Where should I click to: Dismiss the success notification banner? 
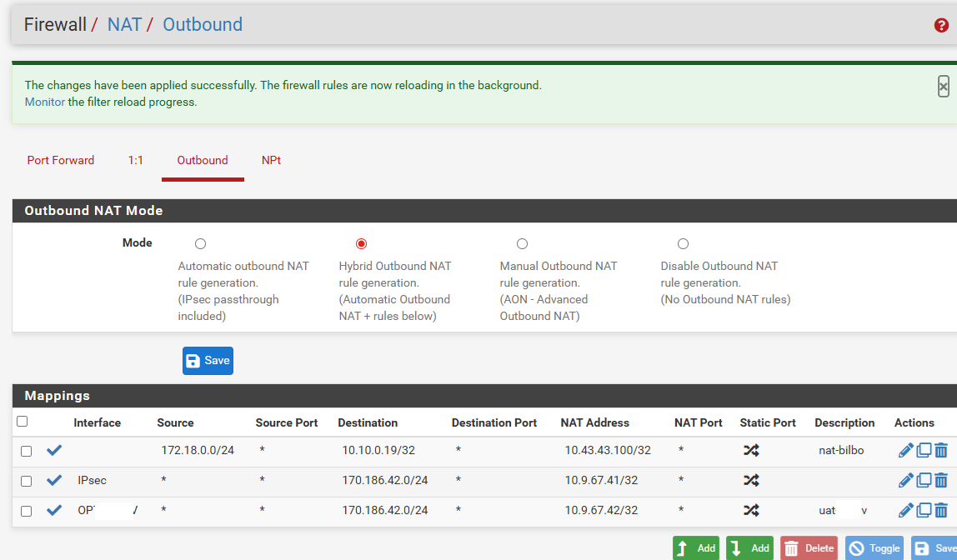click(x=943, y=86)
